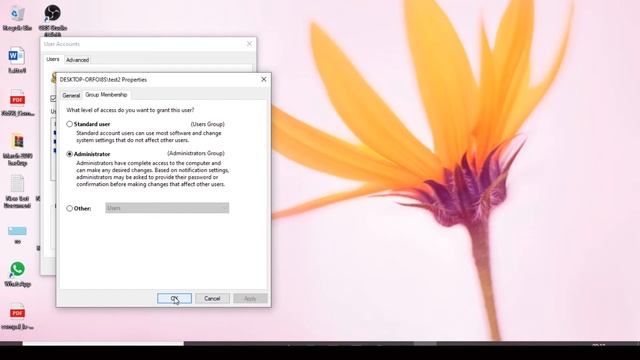
Task: Select the New Text Document desktop icon
Action: (17, 192)
